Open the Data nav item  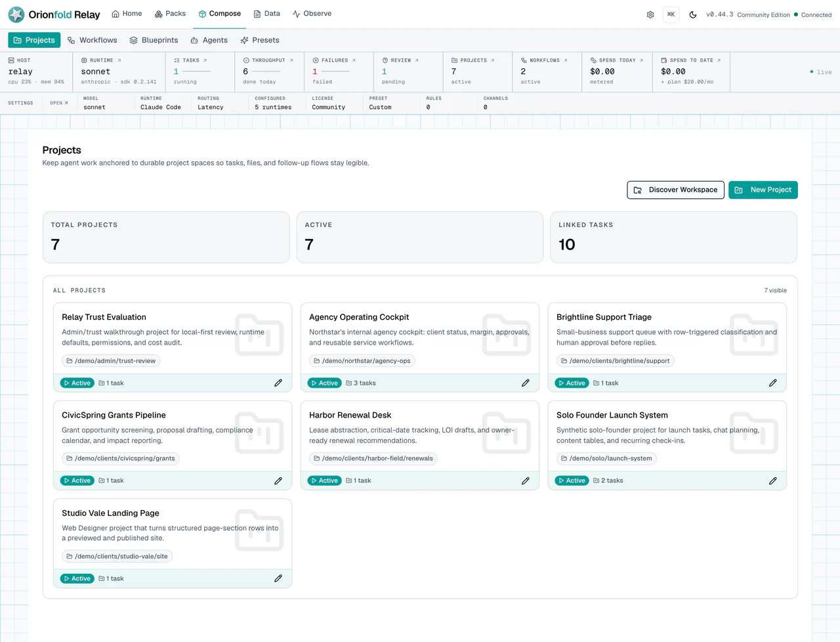click(x=266, y=14)
